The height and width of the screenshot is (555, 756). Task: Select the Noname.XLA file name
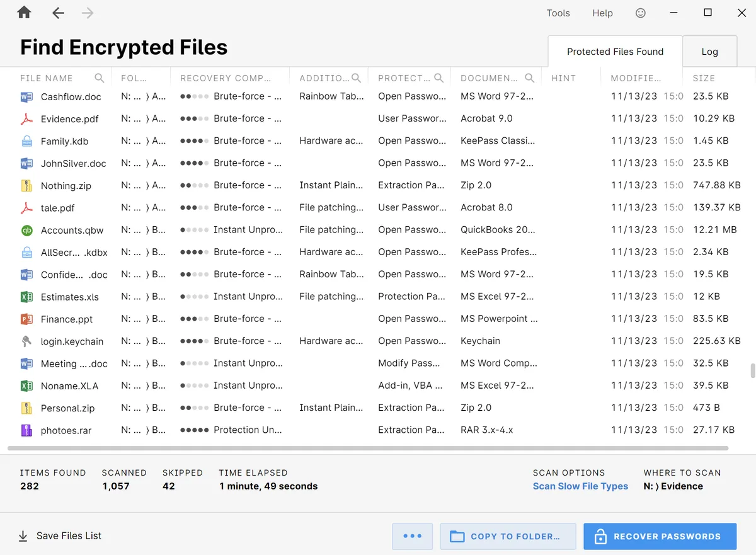(69, 386)
